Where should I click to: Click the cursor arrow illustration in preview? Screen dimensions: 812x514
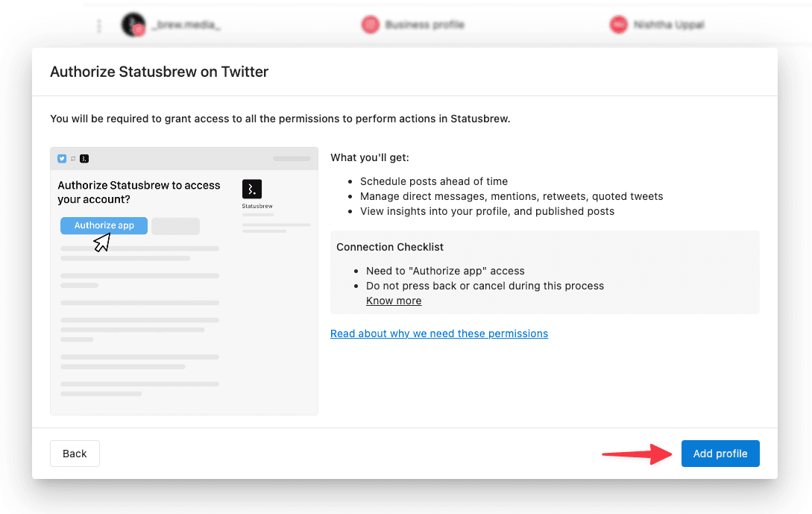tap(103, 242)
